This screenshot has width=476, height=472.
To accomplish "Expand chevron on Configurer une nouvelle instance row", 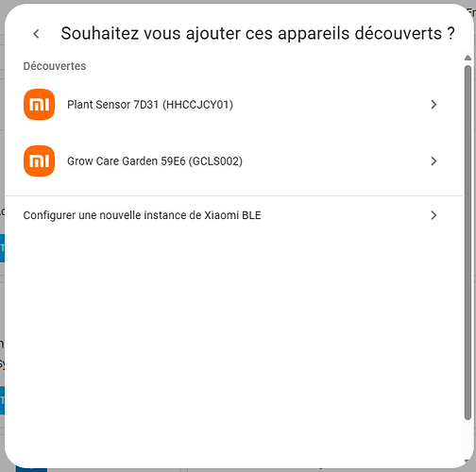I will [433, 215].
